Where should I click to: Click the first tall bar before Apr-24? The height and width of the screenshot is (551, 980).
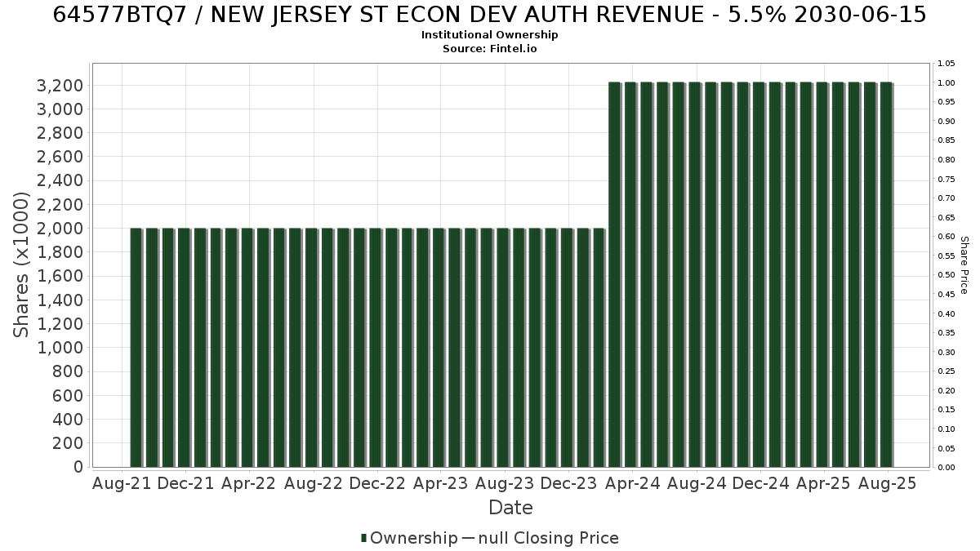[x=615, y=275]
